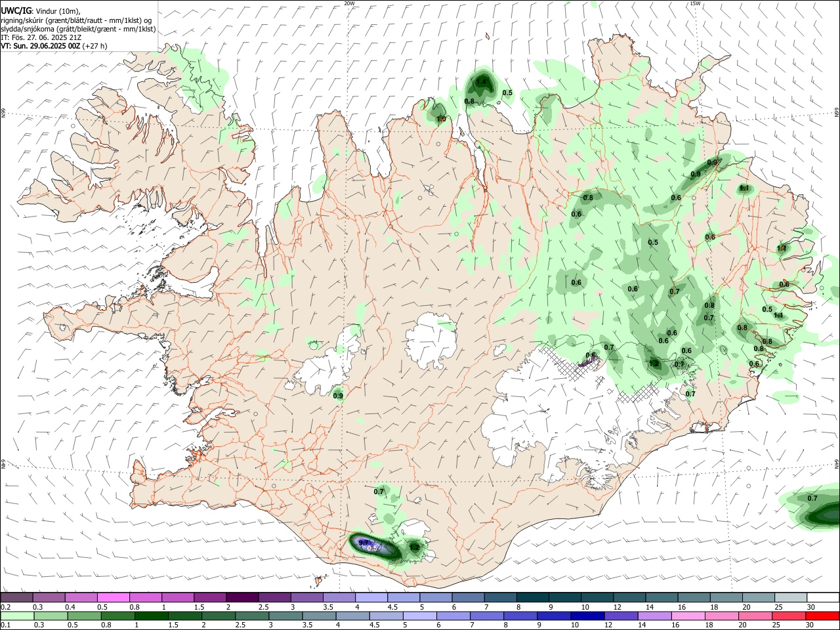Select the '30' label in the rain legend row
This screenshot has height=630, width=840.
(x=810, y=625)
